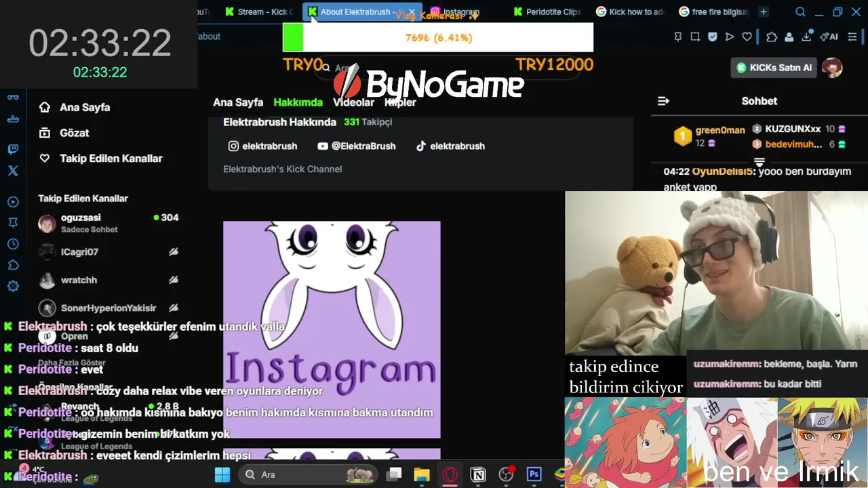Viewport: 868px width, 488px height.
Task: Switch to the Klipler channel tab
Action: [400, 102]
